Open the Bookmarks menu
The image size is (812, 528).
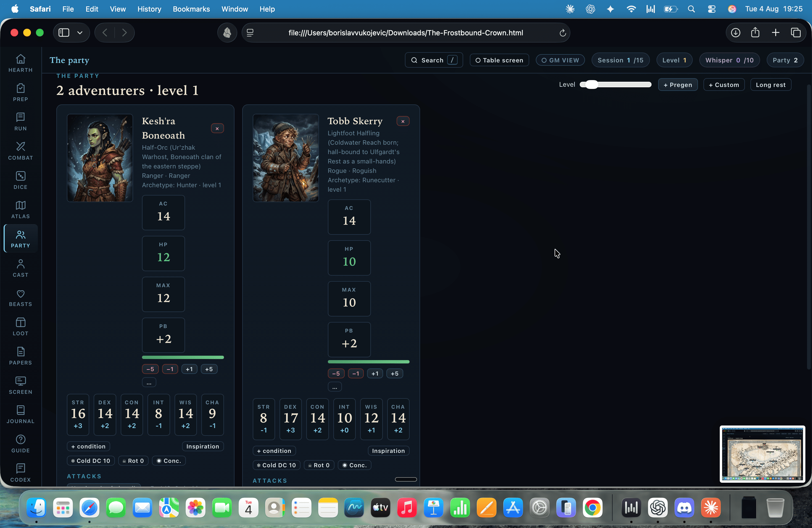coord(191,9)
